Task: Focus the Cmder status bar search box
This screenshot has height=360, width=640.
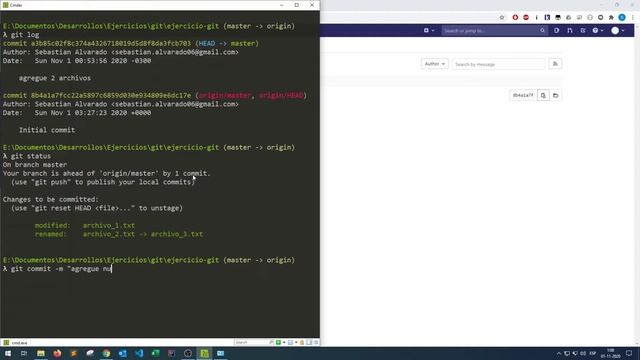Action: point(252,342)
